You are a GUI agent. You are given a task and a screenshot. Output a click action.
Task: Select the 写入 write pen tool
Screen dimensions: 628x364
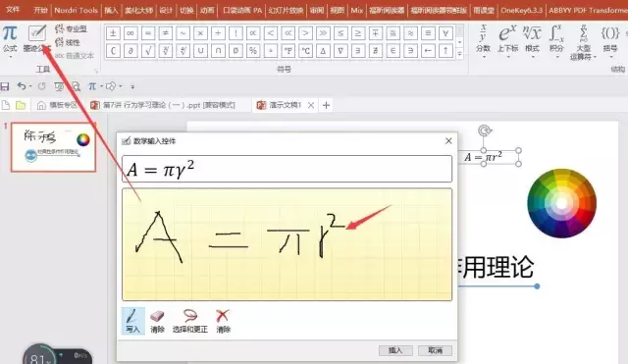(x=133, y=321)
